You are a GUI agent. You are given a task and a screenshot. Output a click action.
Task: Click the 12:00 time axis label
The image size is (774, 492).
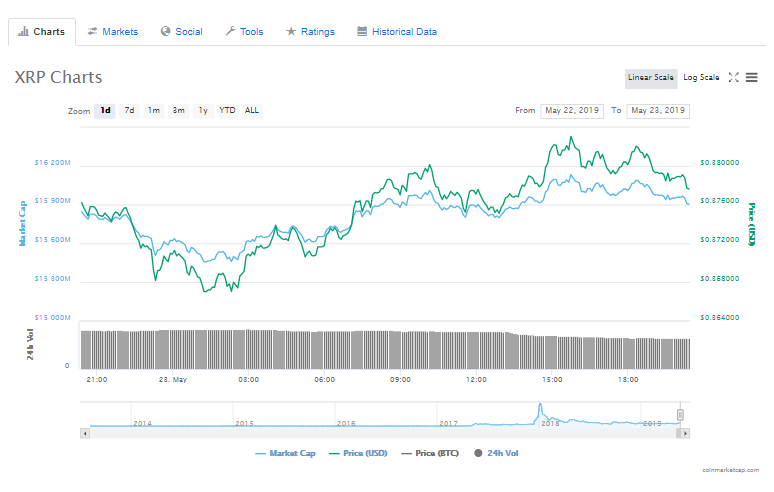click(476, 380)
